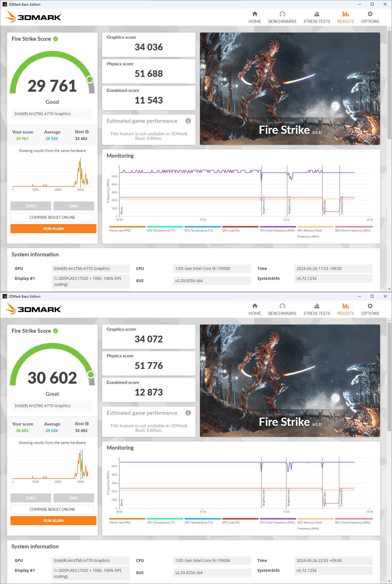Open HOME in bottom 3DMark window
392x584 pixels.
[255, 309]
